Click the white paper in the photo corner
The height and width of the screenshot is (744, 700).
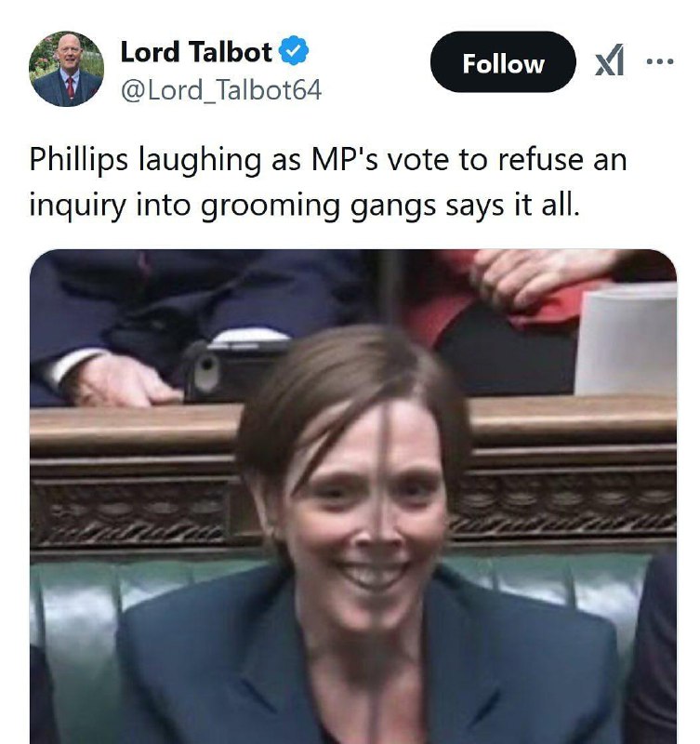[626, 339]
